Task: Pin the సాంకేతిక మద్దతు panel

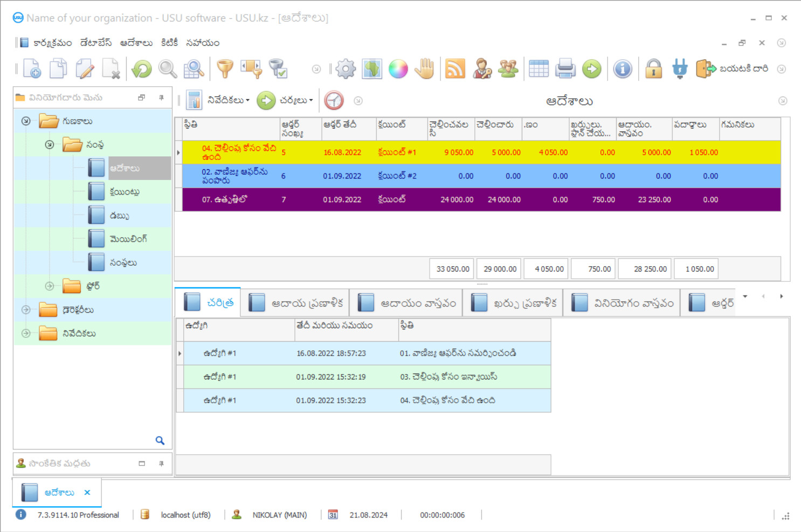Action: point(161,464)
